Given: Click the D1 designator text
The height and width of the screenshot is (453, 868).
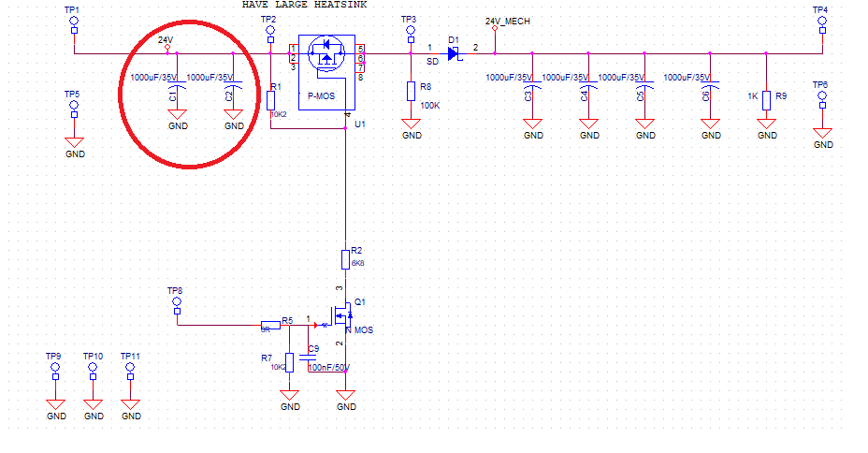Looking at the screenshot, I should [x=454, y=40].
